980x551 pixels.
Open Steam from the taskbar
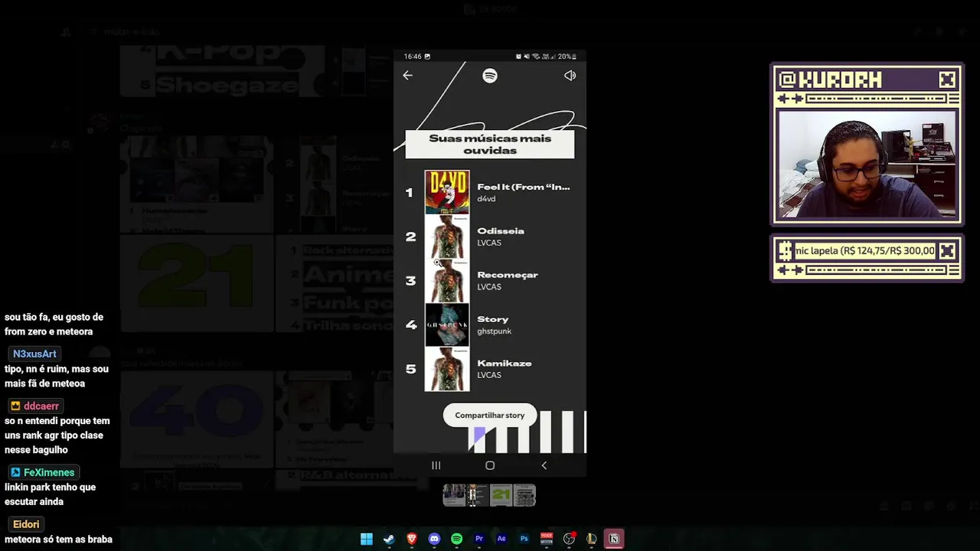(389, 539)
